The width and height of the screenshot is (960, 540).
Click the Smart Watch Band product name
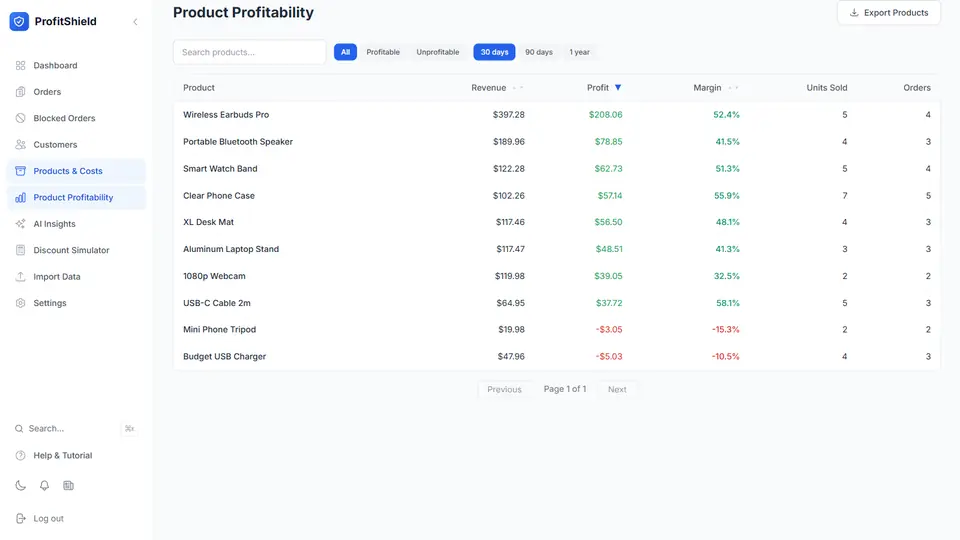tap(220, 168)
